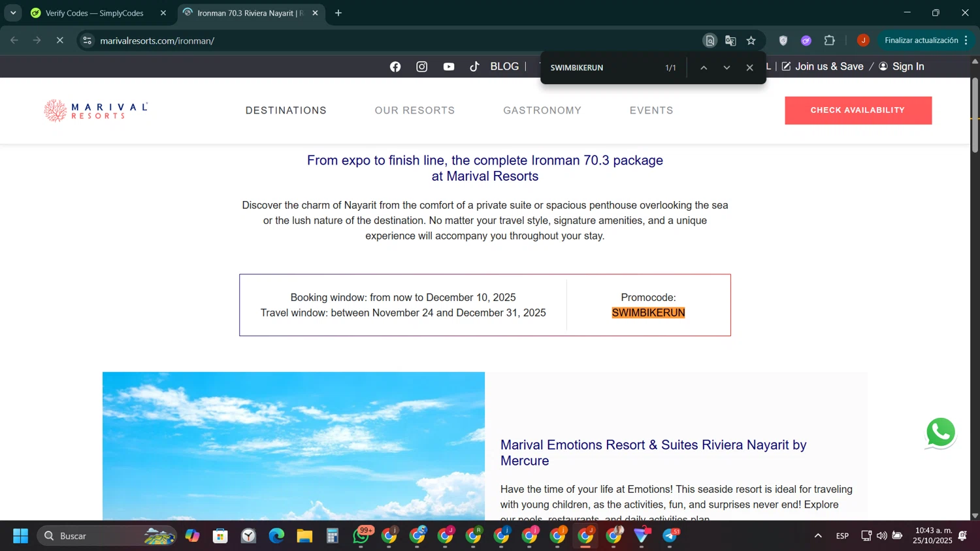Open the Chrome three-dot menu
Viewport: 980px width, 551px height.
point(966,40)
